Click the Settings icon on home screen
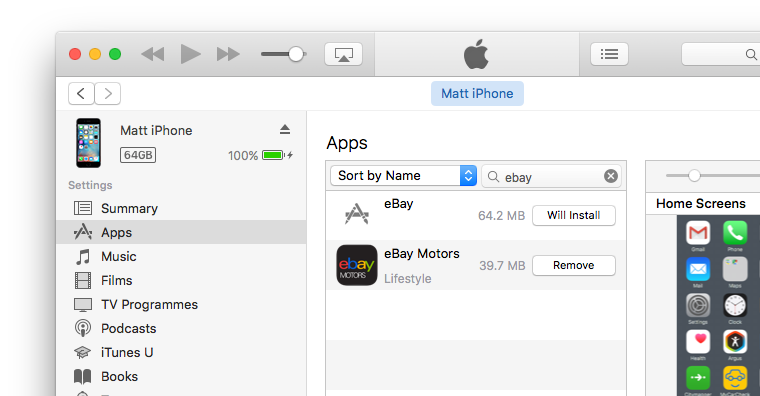760x396 pixels. tap(698, 305)
